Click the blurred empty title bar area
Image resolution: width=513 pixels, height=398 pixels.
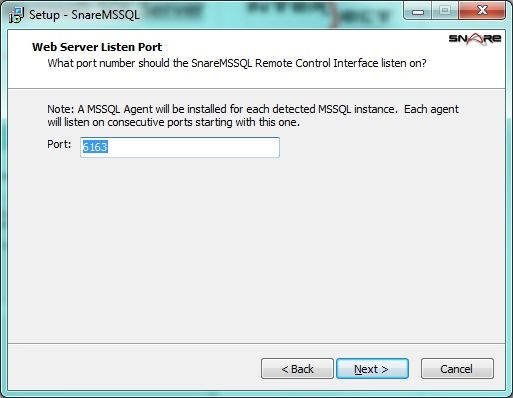coord(267,15)
